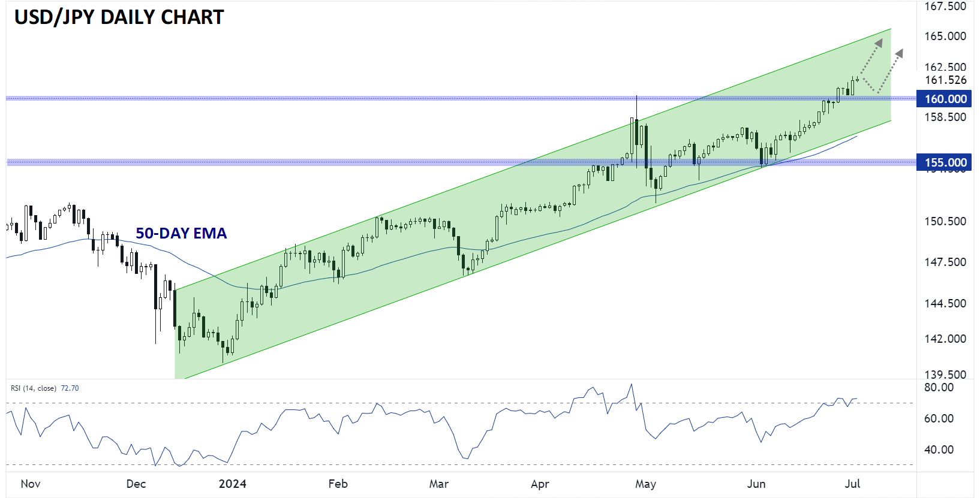Click the Jul date axis label
The width and height of the screenshot is (980, 498).
coord(852,484)
